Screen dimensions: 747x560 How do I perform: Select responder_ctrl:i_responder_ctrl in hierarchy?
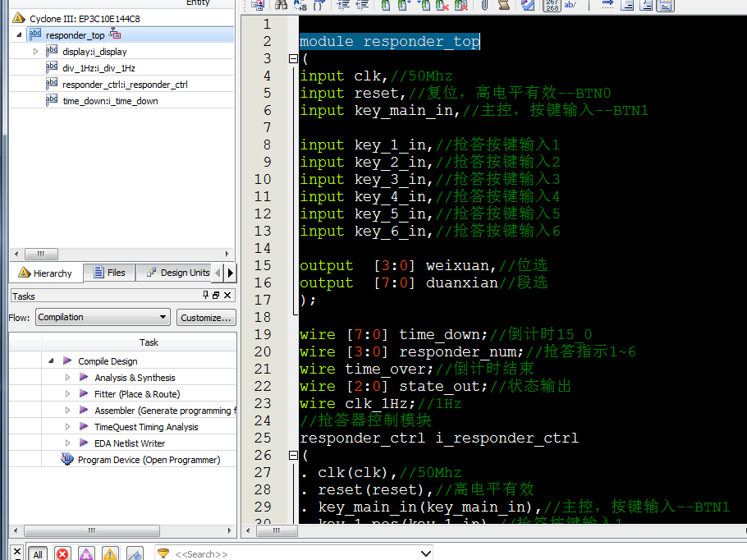click(125, 85)
